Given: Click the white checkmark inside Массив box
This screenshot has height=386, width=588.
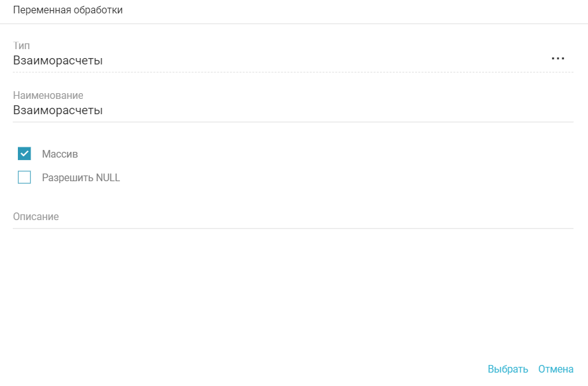Looking at the screenshot, I should pos(25,154).
